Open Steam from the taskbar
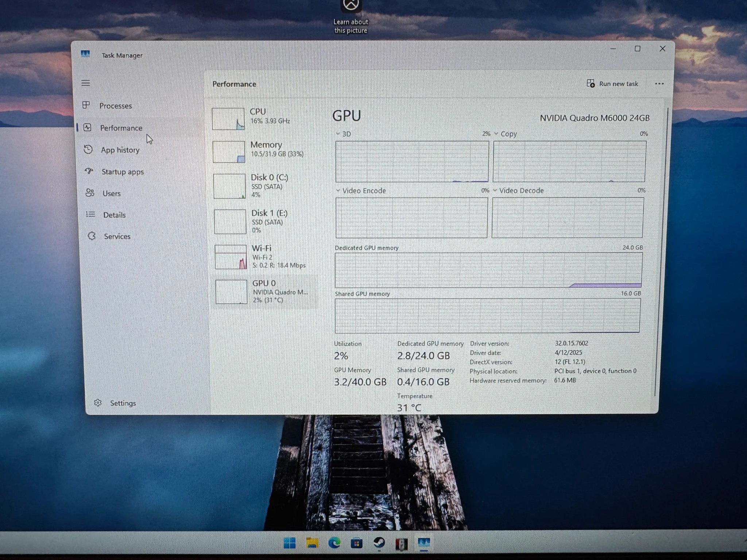This screenshot has height=560, width=747. pyautogui.click(x=380, y=543)
